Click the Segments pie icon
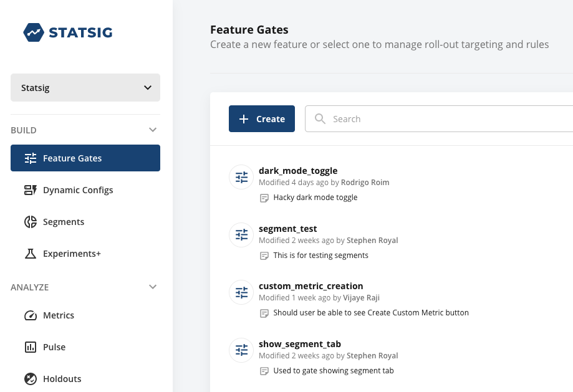The height and width of the screenshot is (392, 573). 31,222
